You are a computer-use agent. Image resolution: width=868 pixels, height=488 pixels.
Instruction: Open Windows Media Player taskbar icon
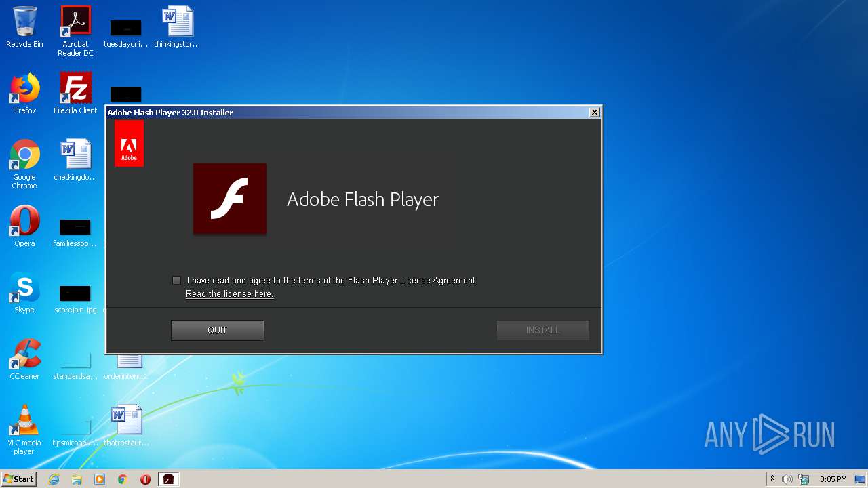(x=100, y=479)
